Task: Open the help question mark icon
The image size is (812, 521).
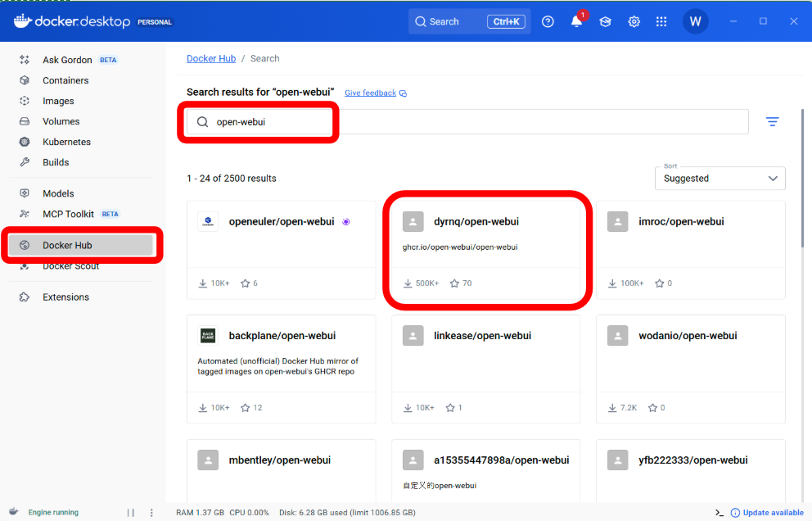Action: click(548, 22)
